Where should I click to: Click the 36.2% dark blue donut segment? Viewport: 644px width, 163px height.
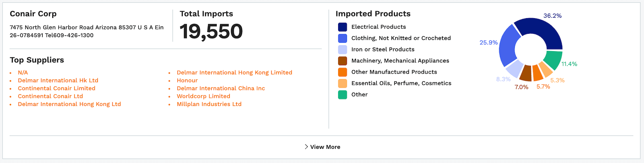543,31
